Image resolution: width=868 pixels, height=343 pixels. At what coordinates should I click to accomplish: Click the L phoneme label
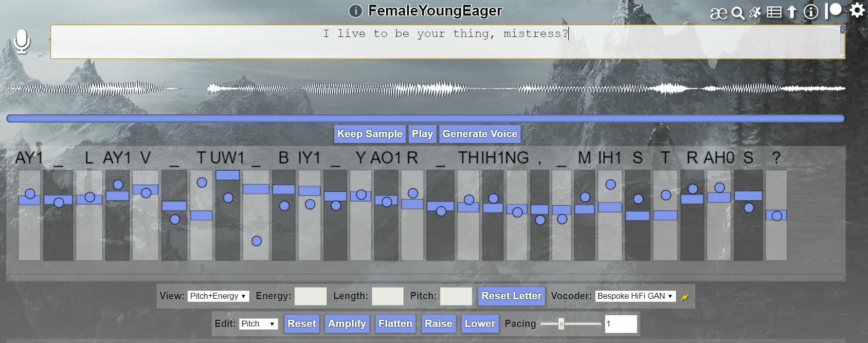coord(89,158)
